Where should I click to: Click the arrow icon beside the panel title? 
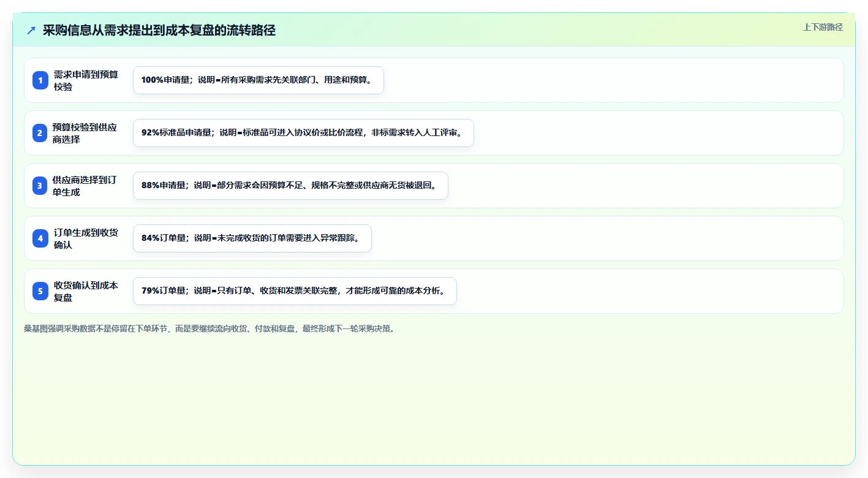coord(31,31)
